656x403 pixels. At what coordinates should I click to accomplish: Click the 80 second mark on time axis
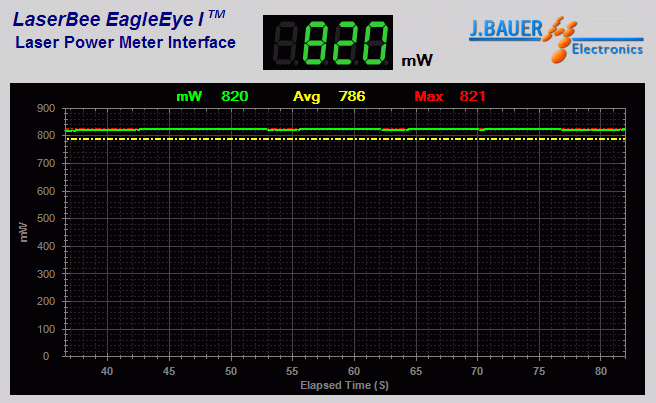point(601,370)
